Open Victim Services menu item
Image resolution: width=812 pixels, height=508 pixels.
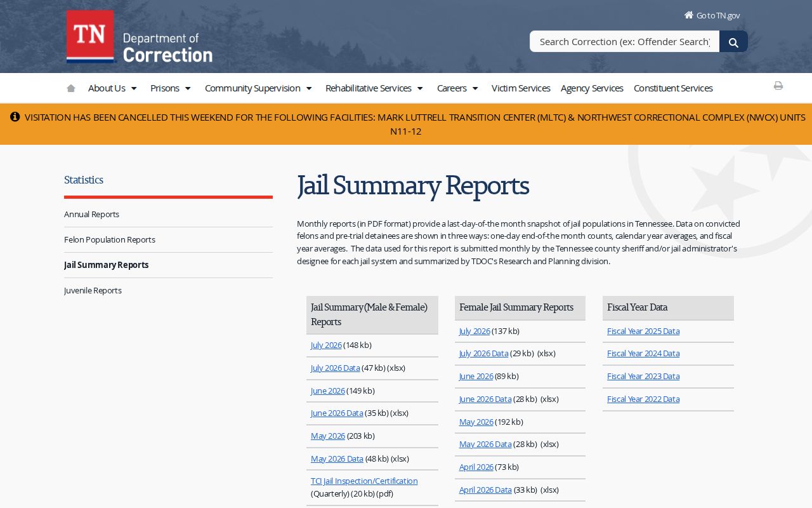coord(521,88)
